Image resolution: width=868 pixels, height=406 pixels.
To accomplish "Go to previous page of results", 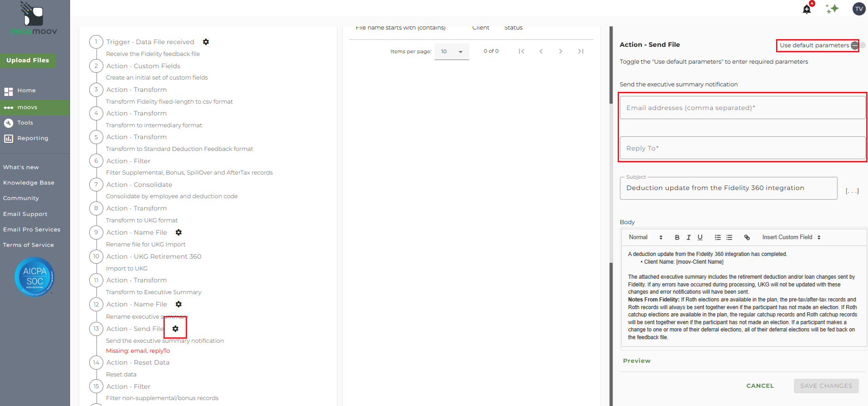I will pyautogui.click(x=541, y=51).
